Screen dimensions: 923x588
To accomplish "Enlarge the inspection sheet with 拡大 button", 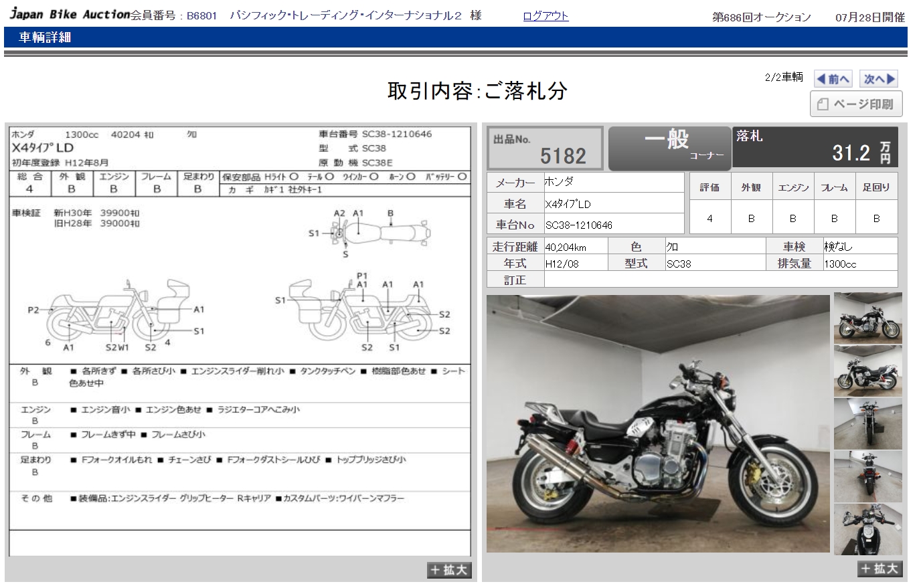I will click(x=449, y=570).
